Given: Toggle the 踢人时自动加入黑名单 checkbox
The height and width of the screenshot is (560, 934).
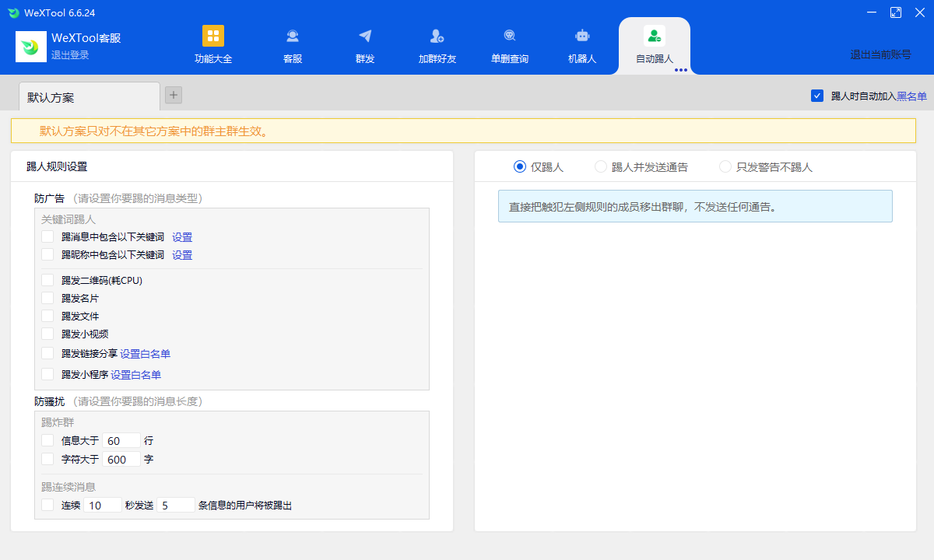Looking at the screenshot, I should [817, 96].
